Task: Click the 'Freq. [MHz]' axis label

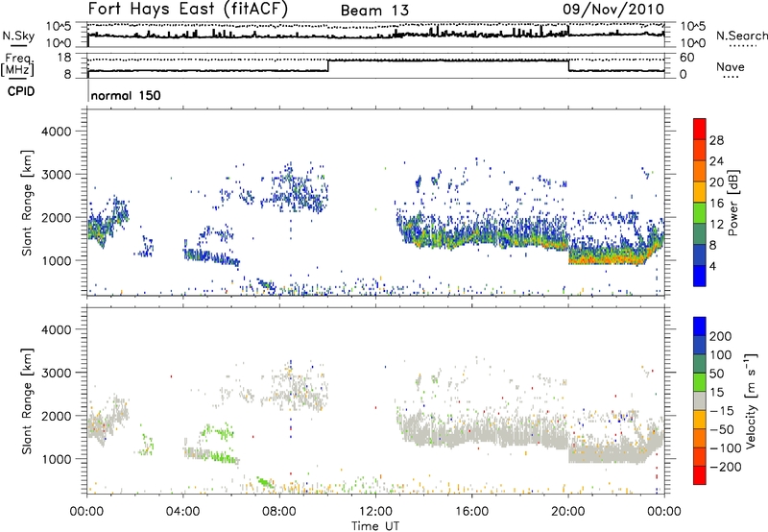Action: point(18,65)
